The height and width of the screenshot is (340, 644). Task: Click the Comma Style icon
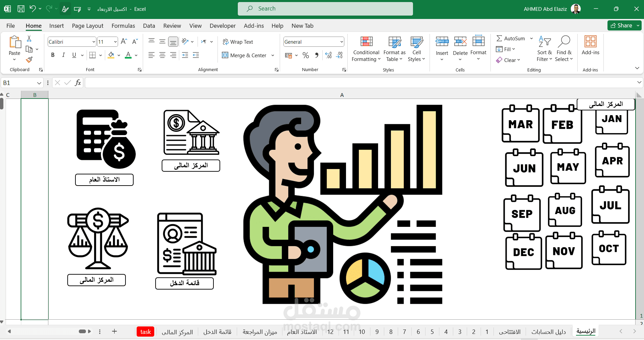[317, 55]
